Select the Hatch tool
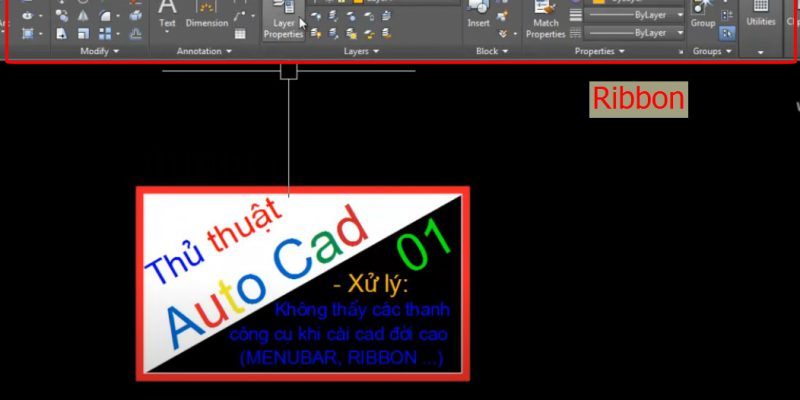 click(27, 34)
